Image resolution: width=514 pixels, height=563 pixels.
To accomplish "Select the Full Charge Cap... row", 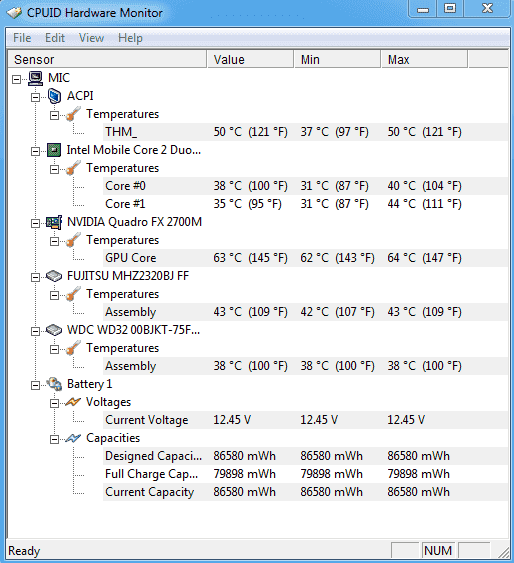I will point(305,474).
